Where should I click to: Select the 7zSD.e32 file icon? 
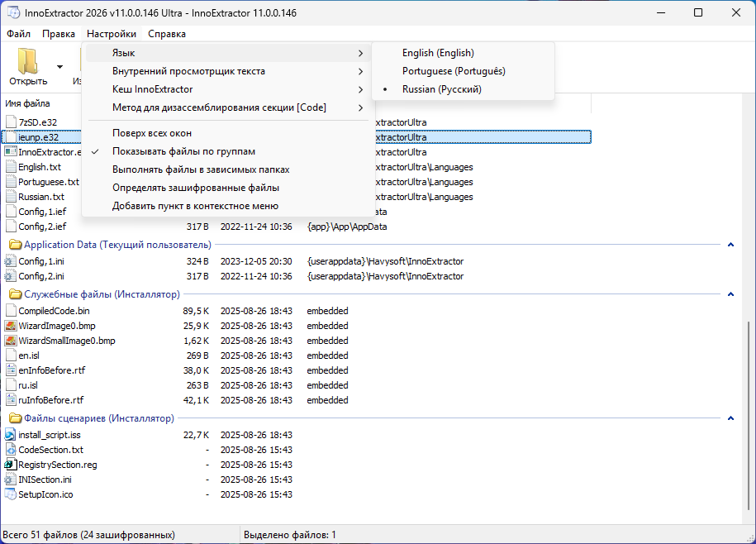point(11,122)
